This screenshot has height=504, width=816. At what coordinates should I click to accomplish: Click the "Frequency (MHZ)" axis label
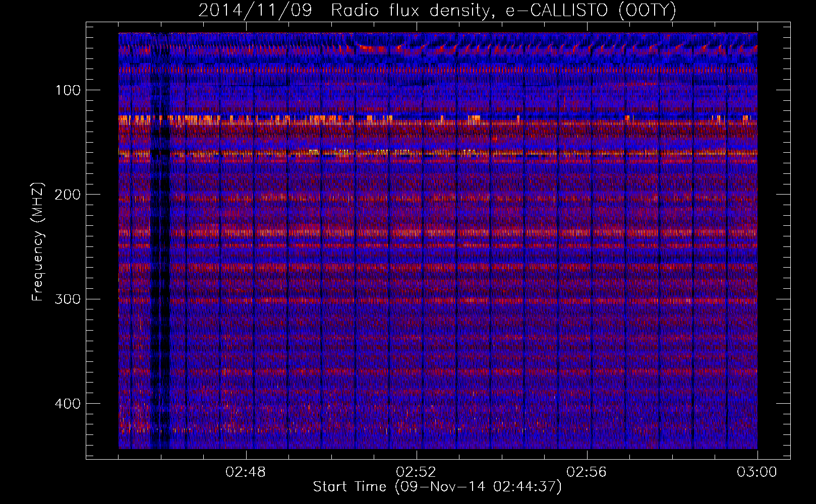[x=38, y=241]
